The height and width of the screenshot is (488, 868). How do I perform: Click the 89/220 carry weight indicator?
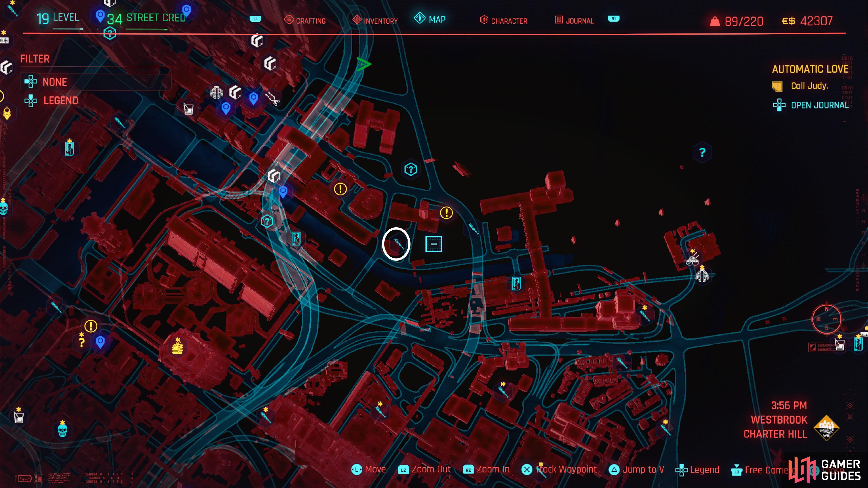point(737,21)
